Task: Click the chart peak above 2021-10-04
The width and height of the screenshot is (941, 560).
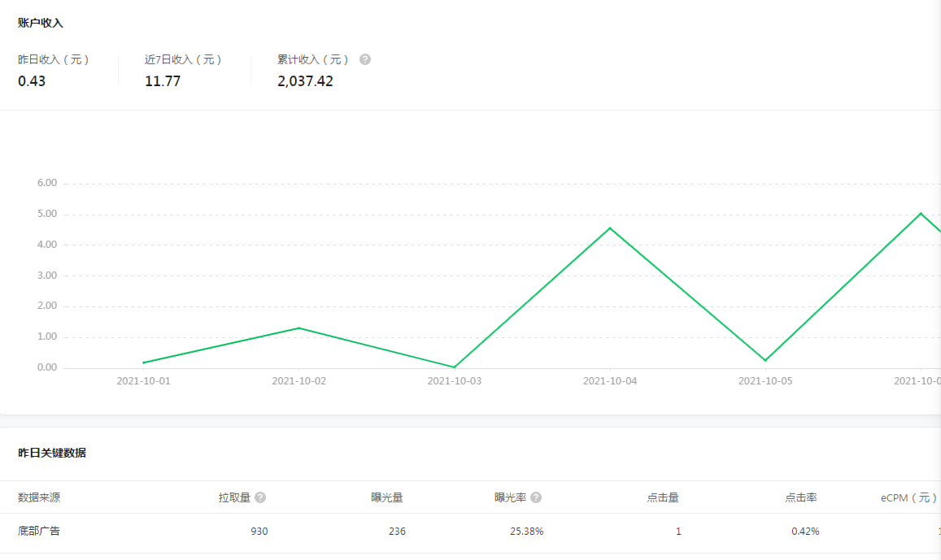Action: coord(610,228)
